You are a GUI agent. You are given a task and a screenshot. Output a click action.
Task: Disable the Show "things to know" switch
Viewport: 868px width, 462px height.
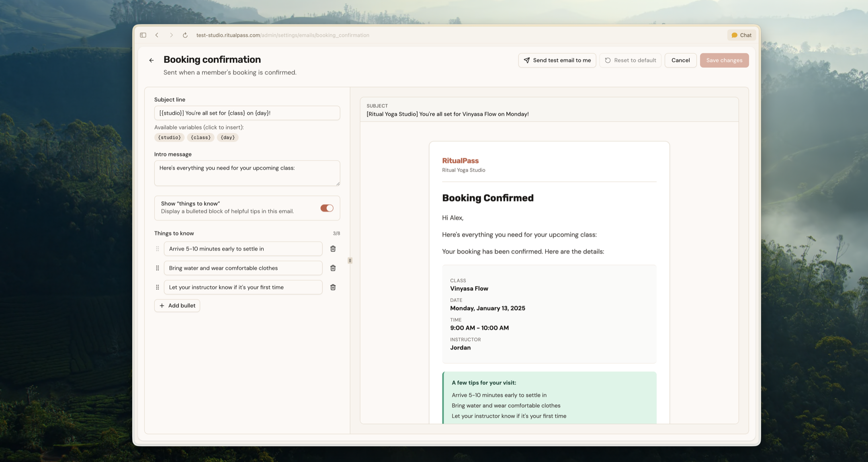(x=327, y=208)
